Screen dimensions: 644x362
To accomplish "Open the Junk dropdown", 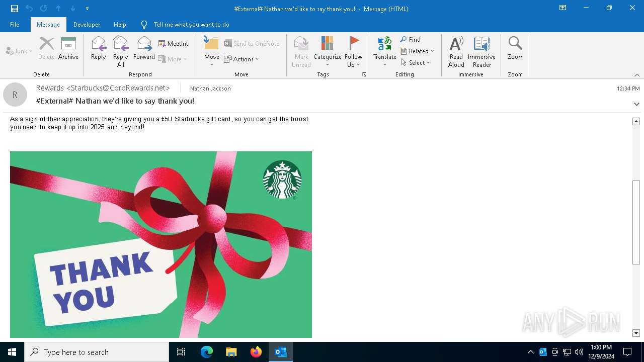I will pyautogui.click(x=19, y=51).
